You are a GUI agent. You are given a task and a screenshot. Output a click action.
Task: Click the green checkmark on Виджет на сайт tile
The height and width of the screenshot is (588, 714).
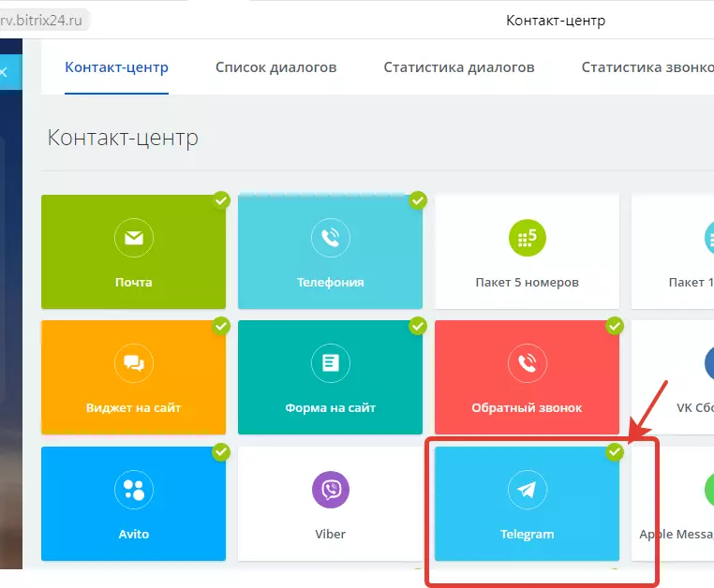tap(221, 326)
